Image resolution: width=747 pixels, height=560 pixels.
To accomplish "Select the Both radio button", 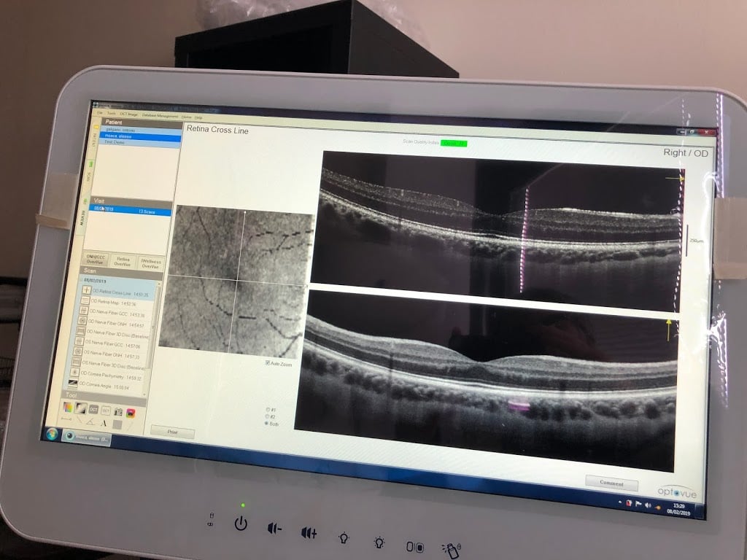I will coord(266,424).
